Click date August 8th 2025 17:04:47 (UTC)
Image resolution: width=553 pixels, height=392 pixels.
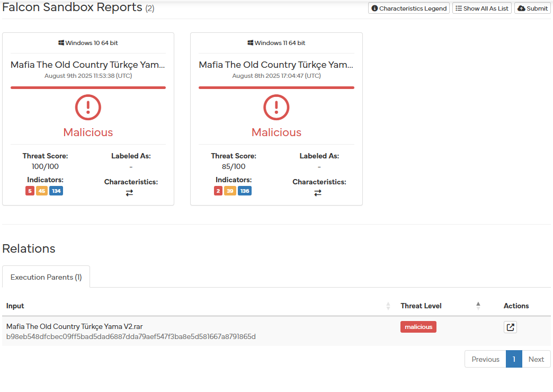point(276,76)
